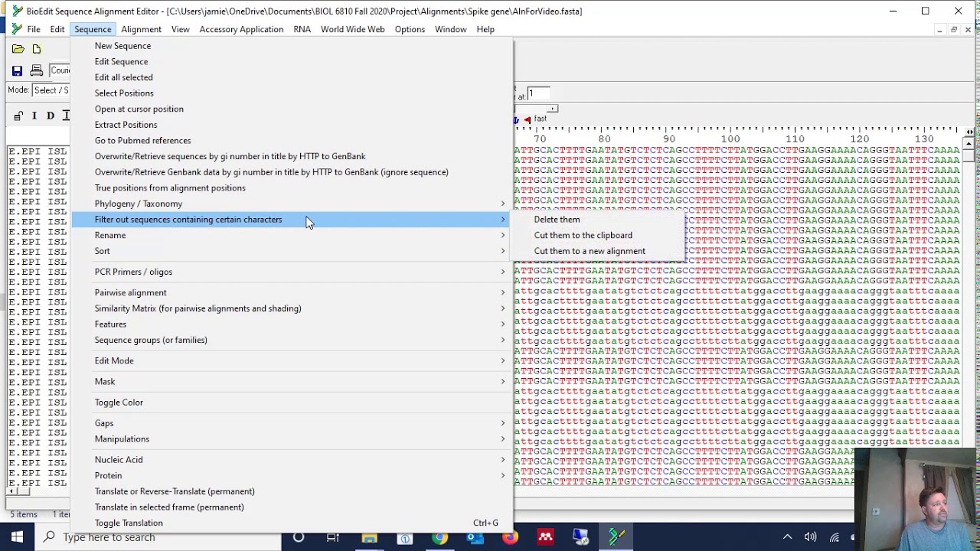This screenshot has width=980, height=551.
Task: Click 'Open at cursor position' entry
Action: 292,109
